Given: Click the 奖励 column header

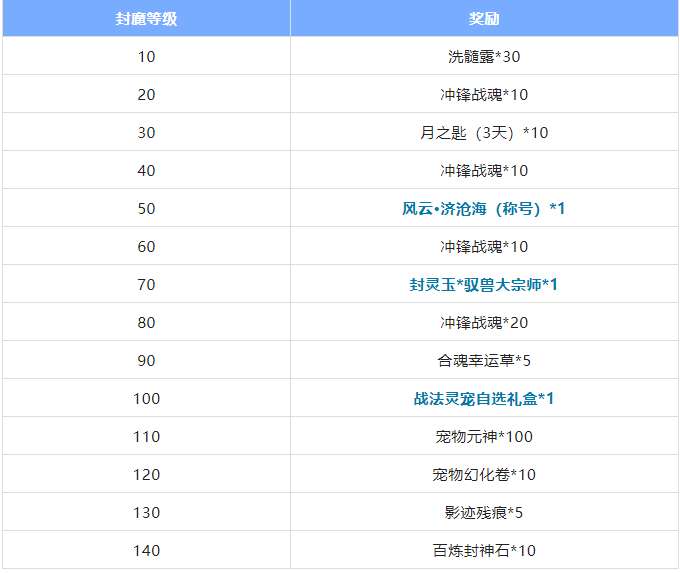Looking at the screenshot, I should [x=484, y=19].
